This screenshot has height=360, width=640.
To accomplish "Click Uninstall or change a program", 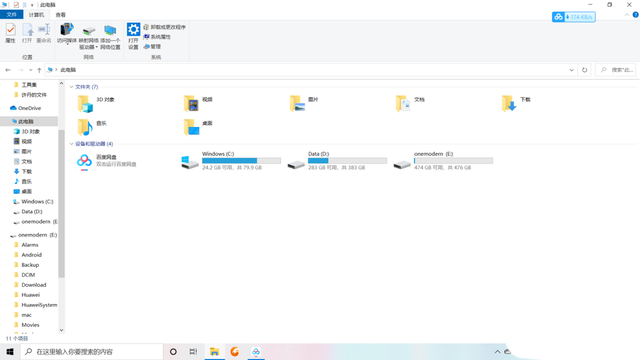I will [x=164, y=27].
